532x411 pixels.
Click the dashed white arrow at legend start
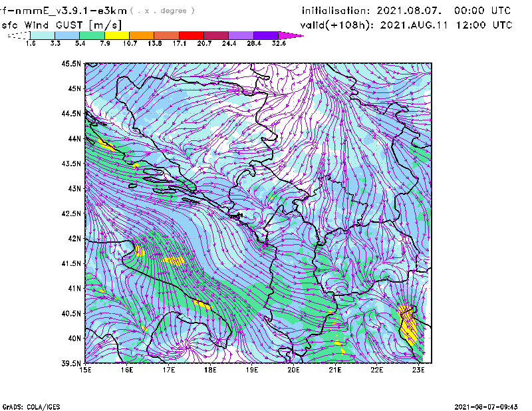point(19,35)
